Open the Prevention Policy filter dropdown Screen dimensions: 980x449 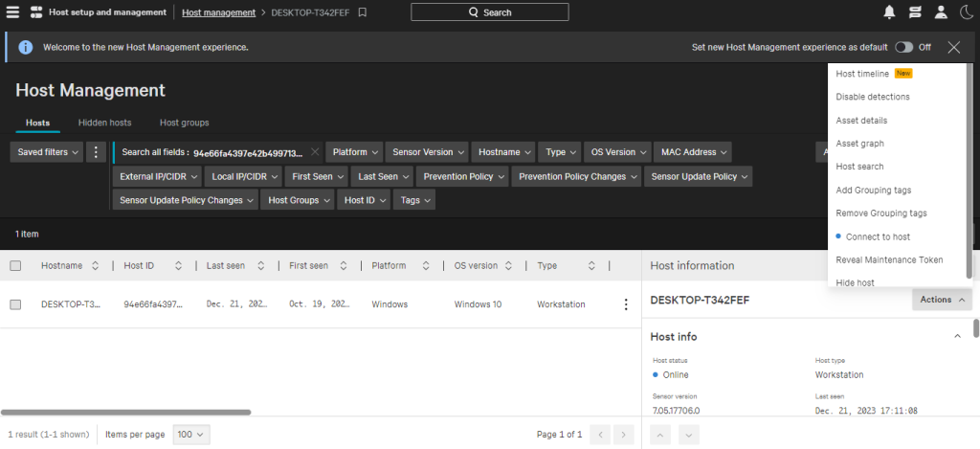coord(462,176)
